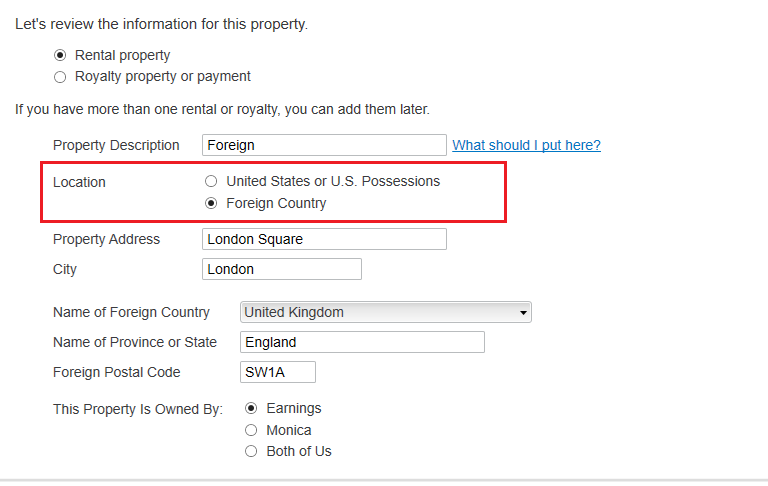Select United States or U.S. Possessions

tap(211, 182)
